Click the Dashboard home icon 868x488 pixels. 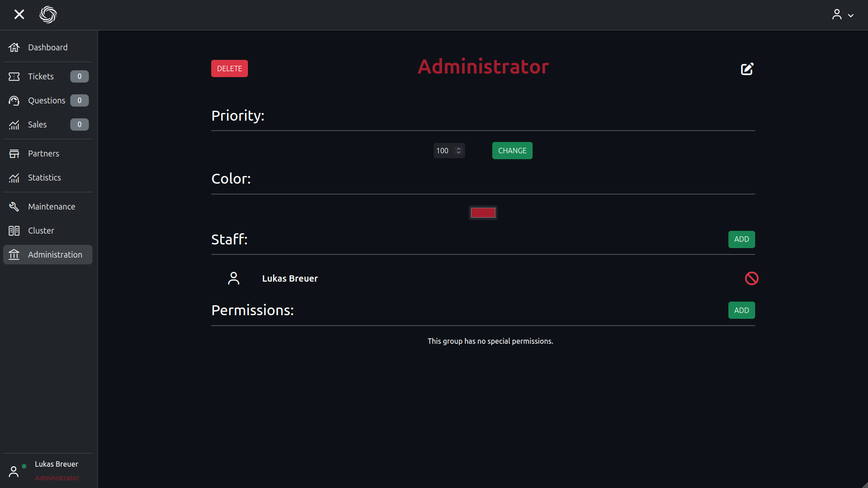point(14,48)
